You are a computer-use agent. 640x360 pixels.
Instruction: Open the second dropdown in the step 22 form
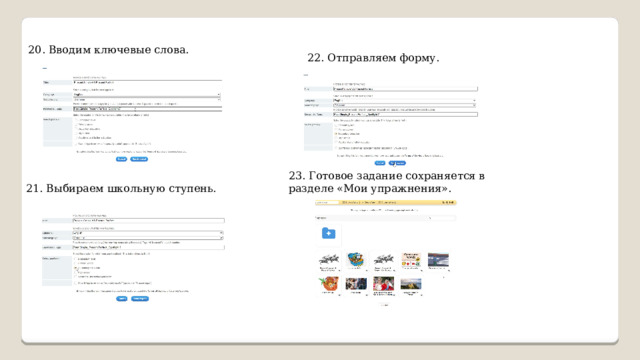point(404,105)
